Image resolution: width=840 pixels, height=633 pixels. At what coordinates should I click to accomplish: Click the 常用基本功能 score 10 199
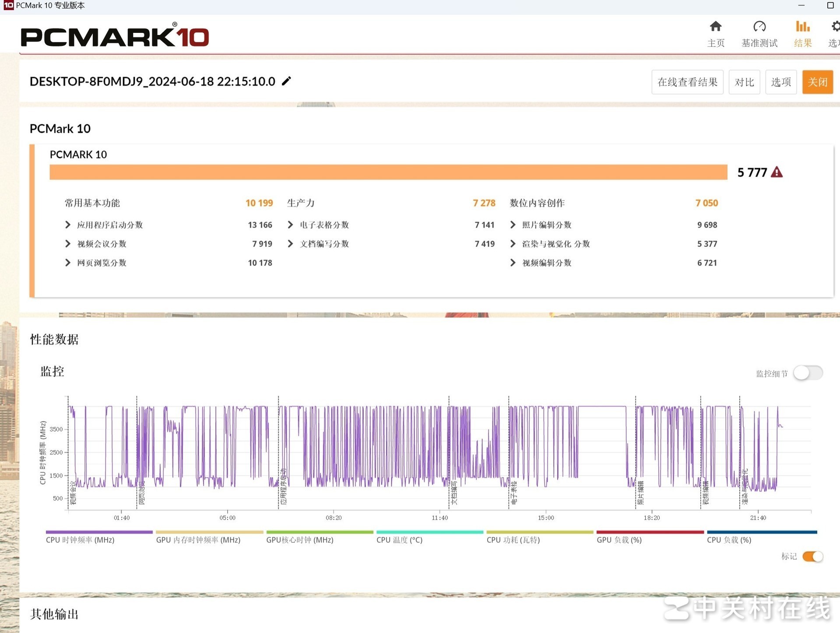pyautogui.click(x=259, y=203)
